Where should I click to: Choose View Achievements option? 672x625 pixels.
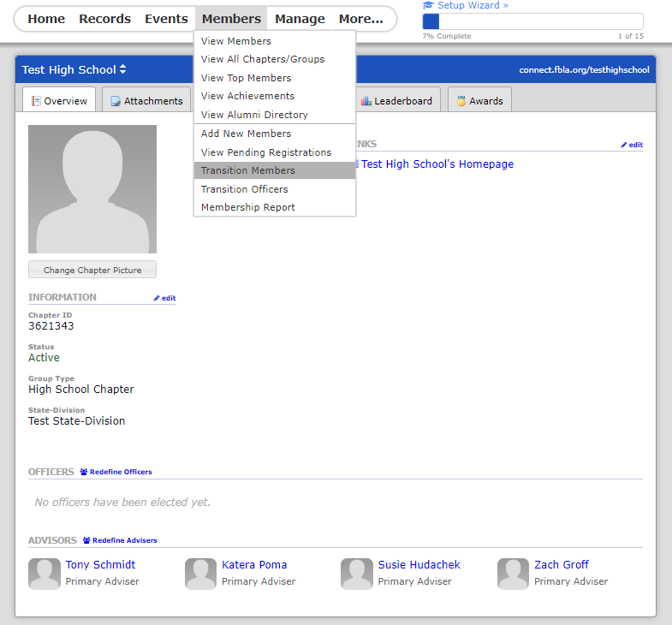pos(275,96)
